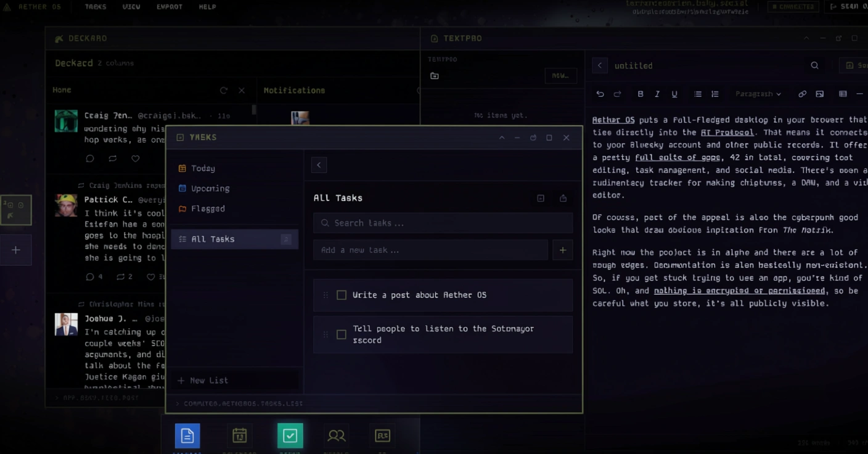Like Craig's post with the heart icon
868x454 pixels.
[x=136, y=159]
